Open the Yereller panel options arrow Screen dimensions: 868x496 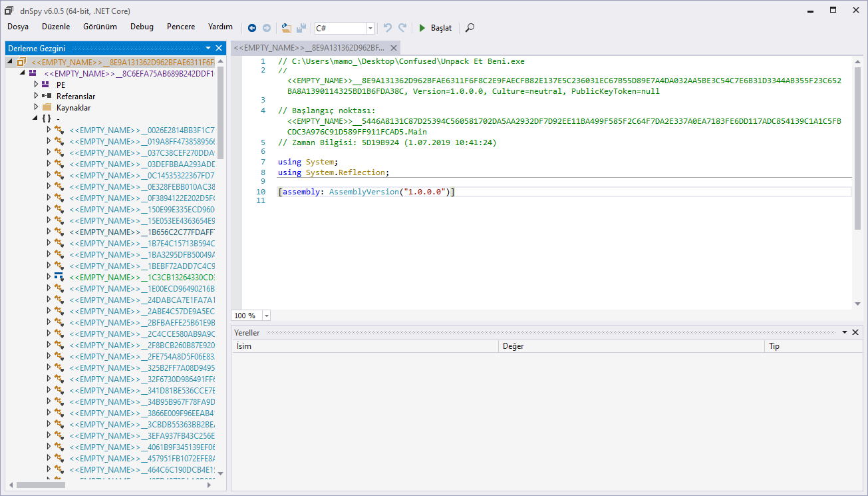845,332
